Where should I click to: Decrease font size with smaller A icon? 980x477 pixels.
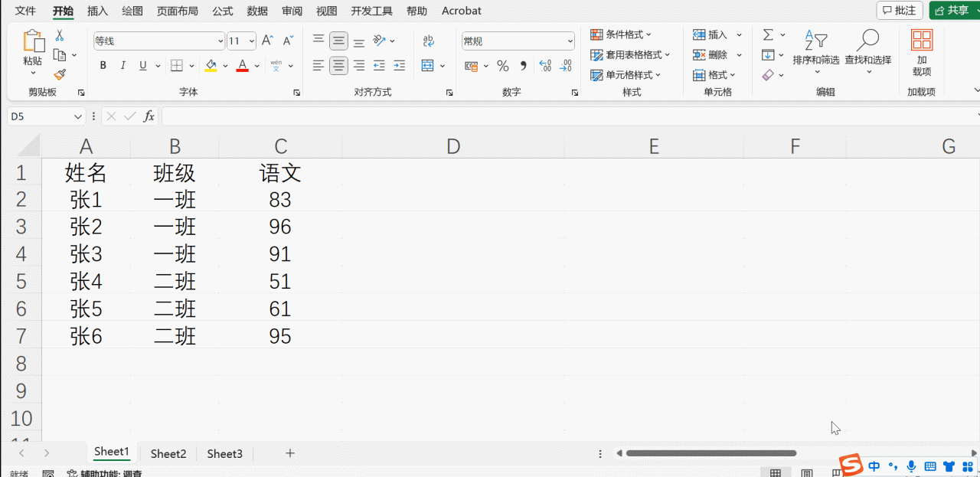[x=288, y=41]
